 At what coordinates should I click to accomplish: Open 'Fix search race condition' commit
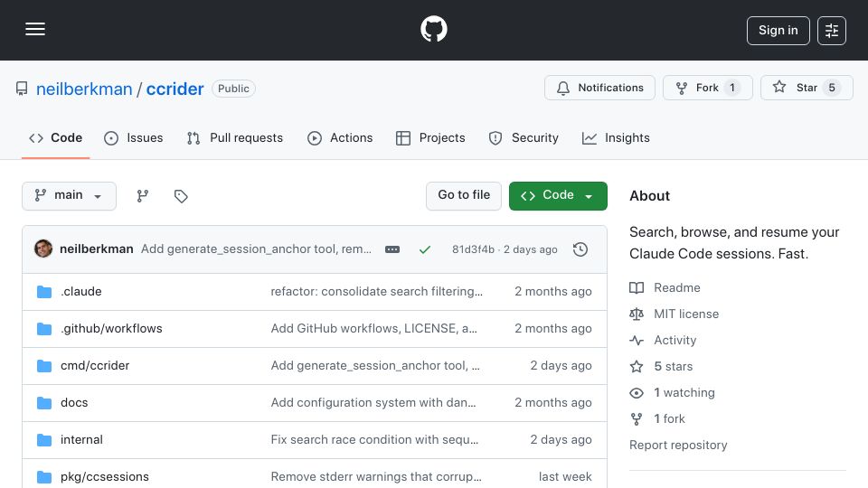tap(374, 440)
